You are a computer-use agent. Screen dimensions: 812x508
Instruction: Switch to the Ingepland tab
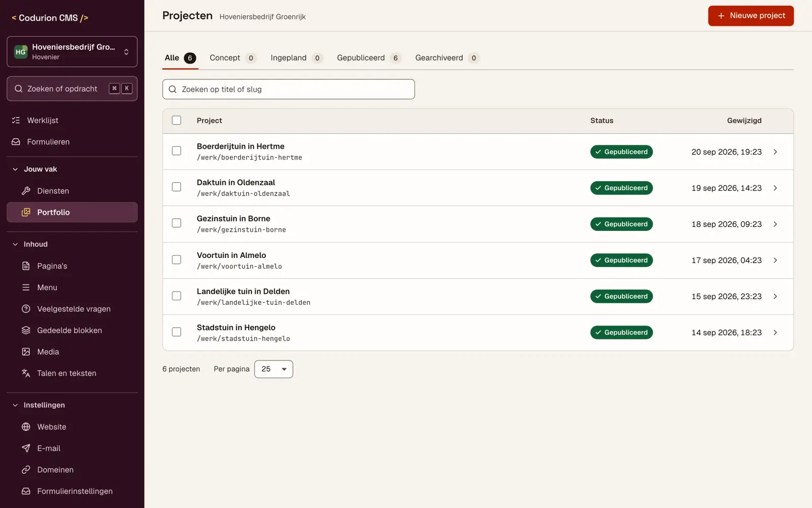point(296,58)
